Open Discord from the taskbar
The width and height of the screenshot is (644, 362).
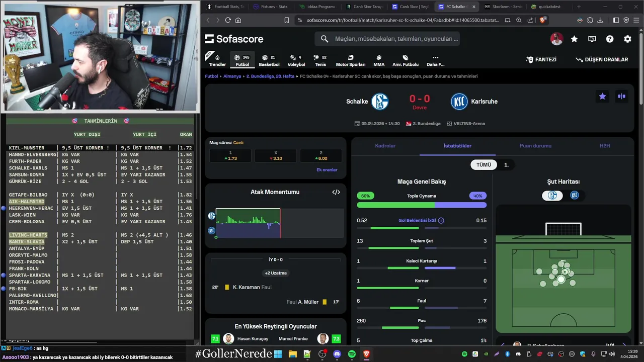point(337,354)
